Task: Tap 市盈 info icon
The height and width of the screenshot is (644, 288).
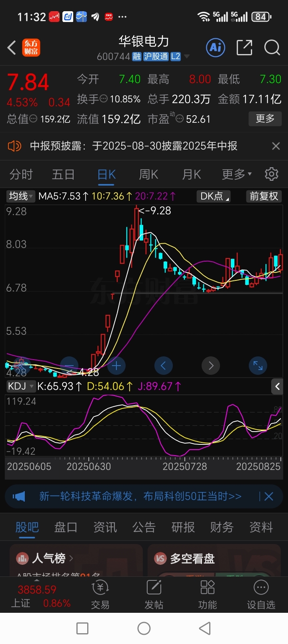Action: coord(180,119)
